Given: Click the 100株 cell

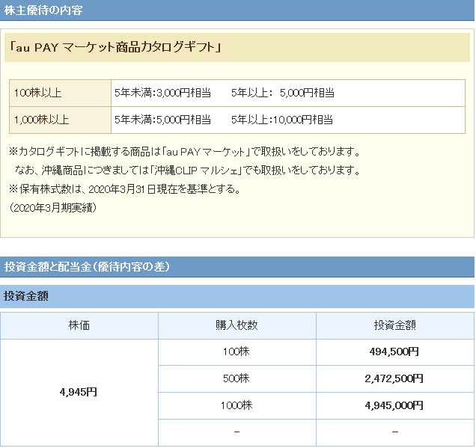Looking at the screenshot, I should (237, 352).
